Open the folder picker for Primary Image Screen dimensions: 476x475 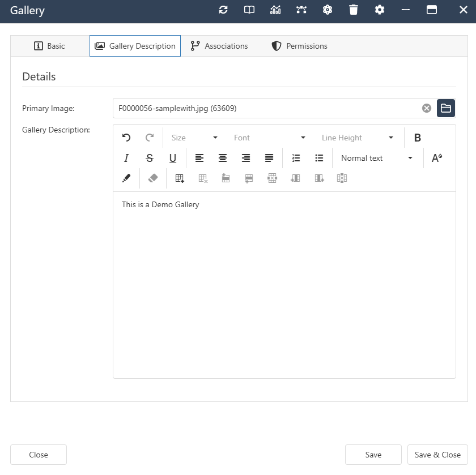coord(445,108)
